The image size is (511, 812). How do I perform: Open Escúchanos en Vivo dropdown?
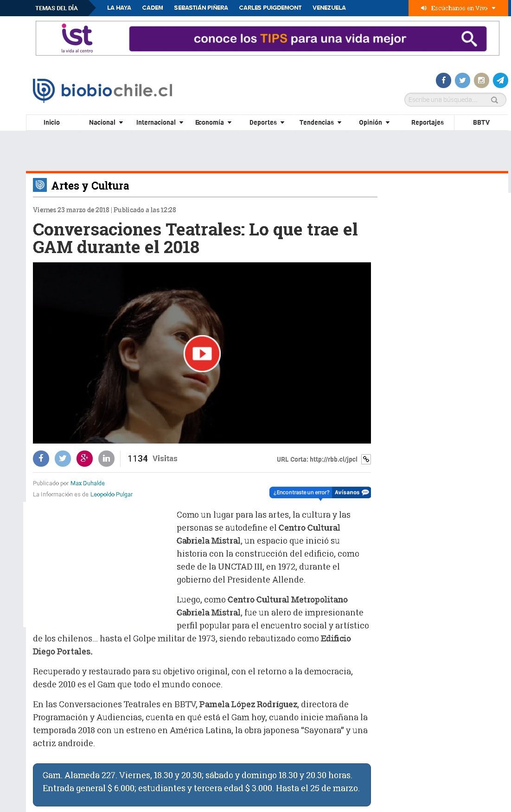click(x=459, y=8)
